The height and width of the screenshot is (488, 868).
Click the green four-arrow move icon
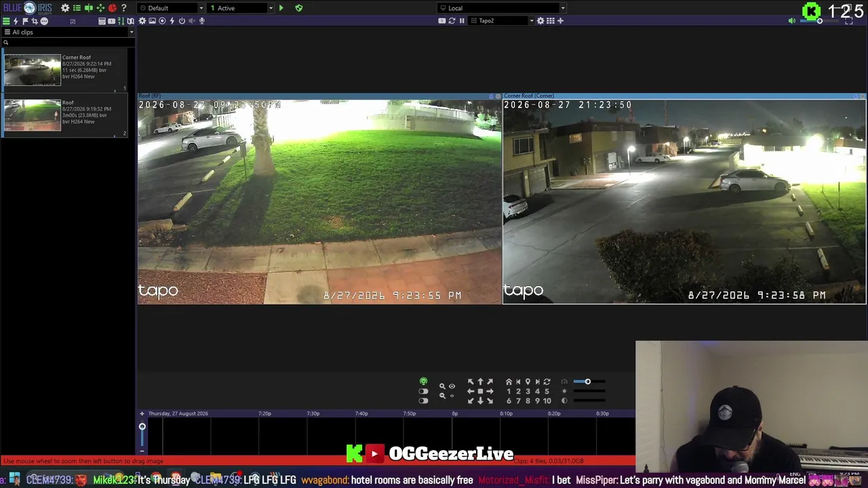click(100, 8)
